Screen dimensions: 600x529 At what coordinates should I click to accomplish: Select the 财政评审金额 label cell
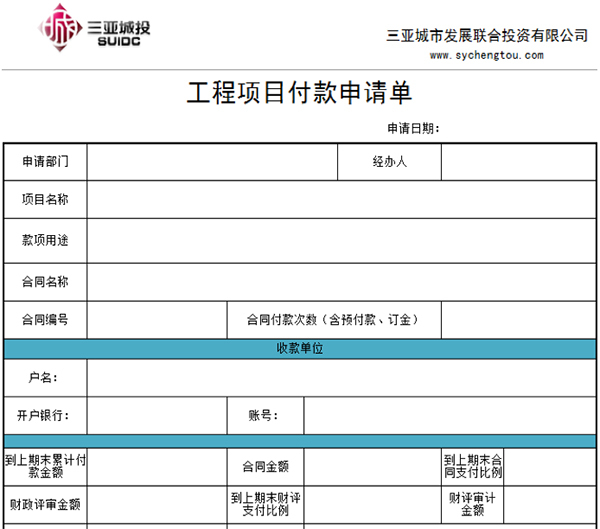tap(45, 505)
